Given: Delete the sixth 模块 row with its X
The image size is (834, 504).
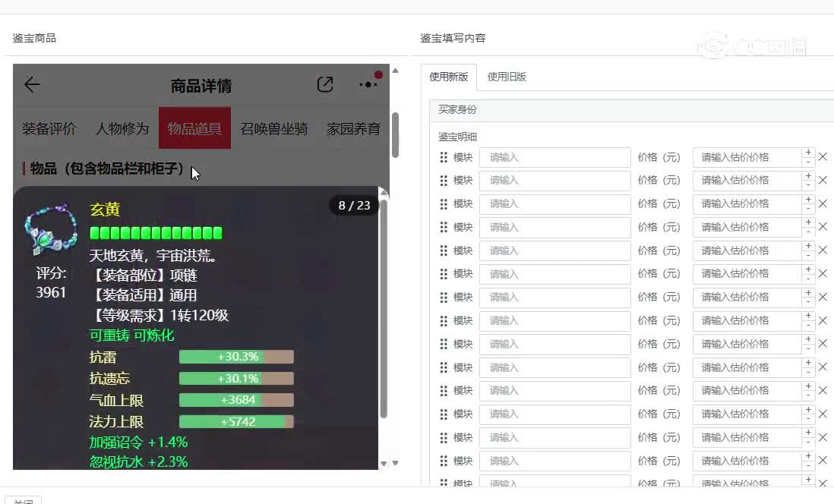Looking at the screenshot, I should (x=823, y=274).
